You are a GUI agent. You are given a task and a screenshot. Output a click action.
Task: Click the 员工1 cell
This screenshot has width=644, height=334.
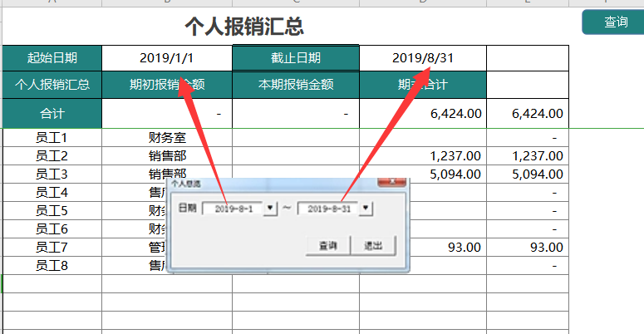point(52,138)
